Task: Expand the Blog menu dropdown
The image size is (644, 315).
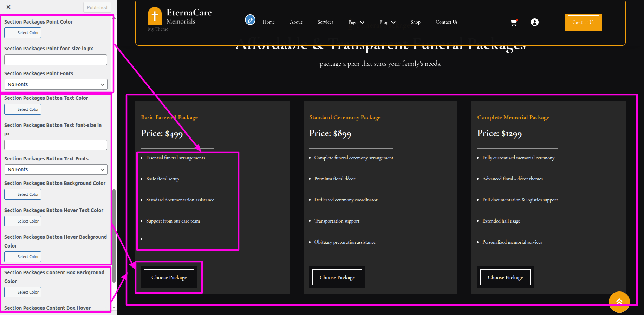Action: [387, 22]
